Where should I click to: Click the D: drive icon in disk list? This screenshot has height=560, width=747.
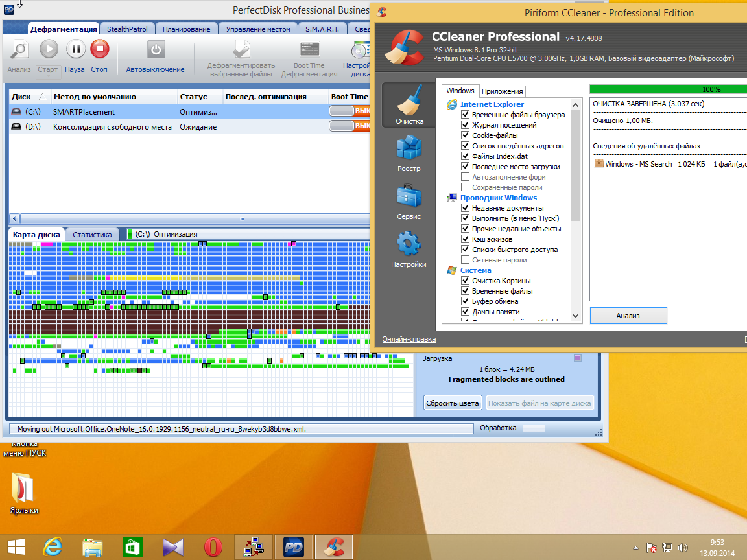click(16, 126)
